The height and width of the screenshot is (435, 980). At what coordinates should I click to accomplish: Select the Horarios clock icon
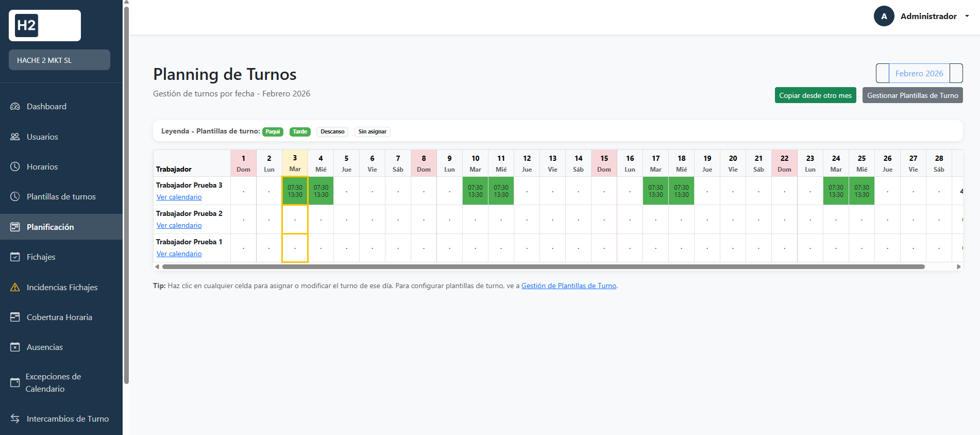click(x=15, y=166)
